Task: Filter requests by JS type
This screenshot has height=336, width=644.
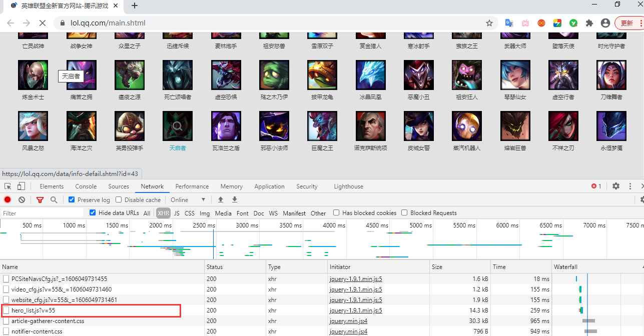Action: (x=177, y=213)
